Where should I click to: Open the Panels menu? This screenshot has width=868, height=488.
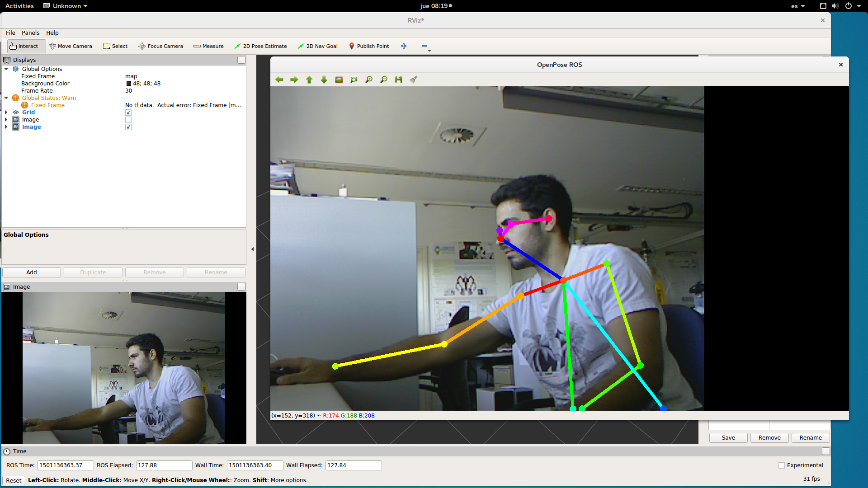[30, 33]
